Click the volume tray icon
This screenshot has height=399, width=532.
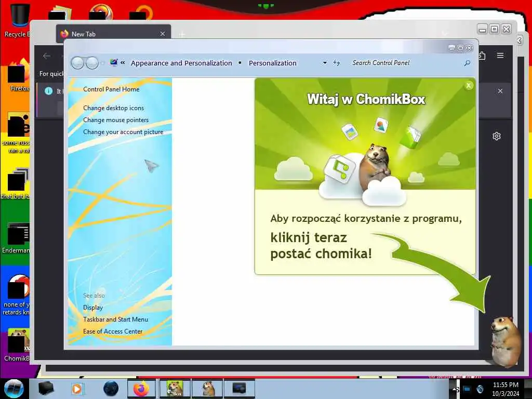point(480,389)
